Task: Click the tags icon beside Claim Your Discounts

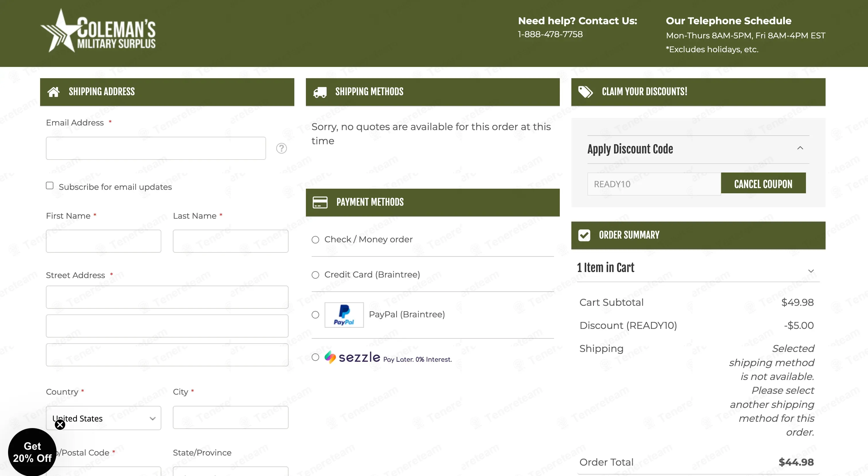Action: point(585,92)
